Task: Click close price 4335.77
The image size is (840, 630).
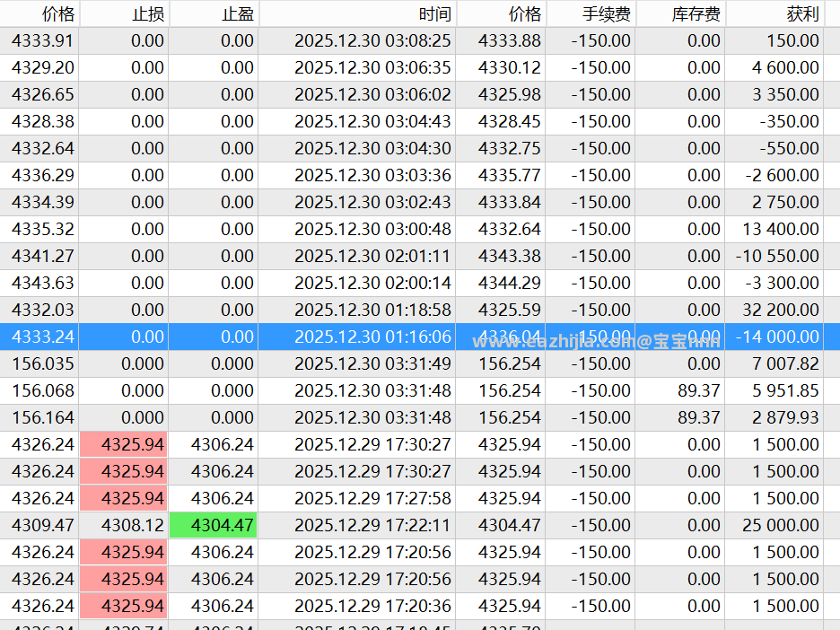Action: coord(510,175)
